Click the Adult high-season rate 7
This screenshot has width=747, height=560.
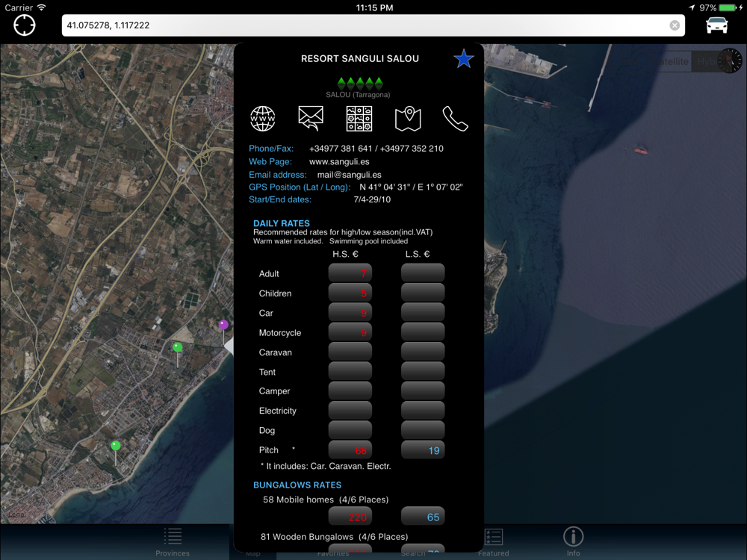coord(350,273)
